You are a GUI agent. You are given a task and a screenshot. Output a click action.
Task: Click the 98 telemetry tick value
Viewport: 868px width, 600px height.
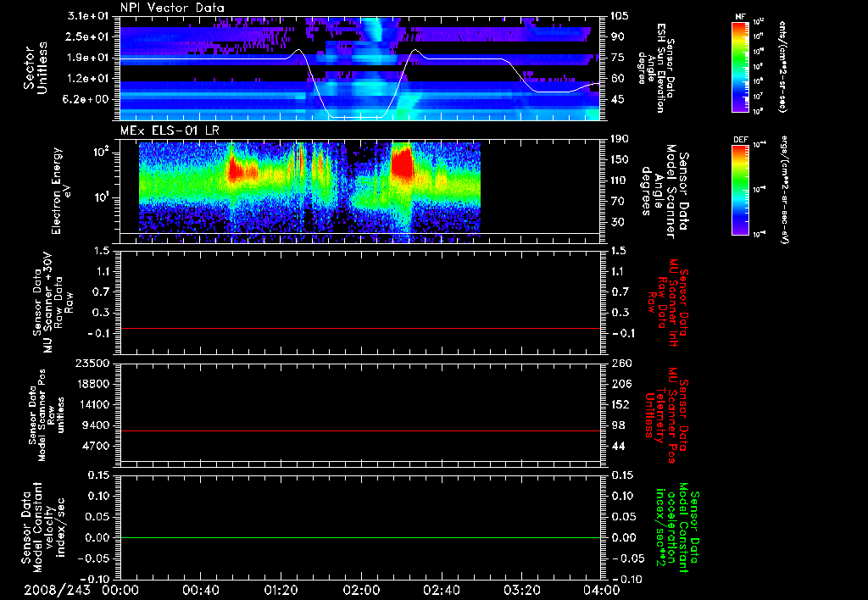pyautogui.click(x=617, y=425)
